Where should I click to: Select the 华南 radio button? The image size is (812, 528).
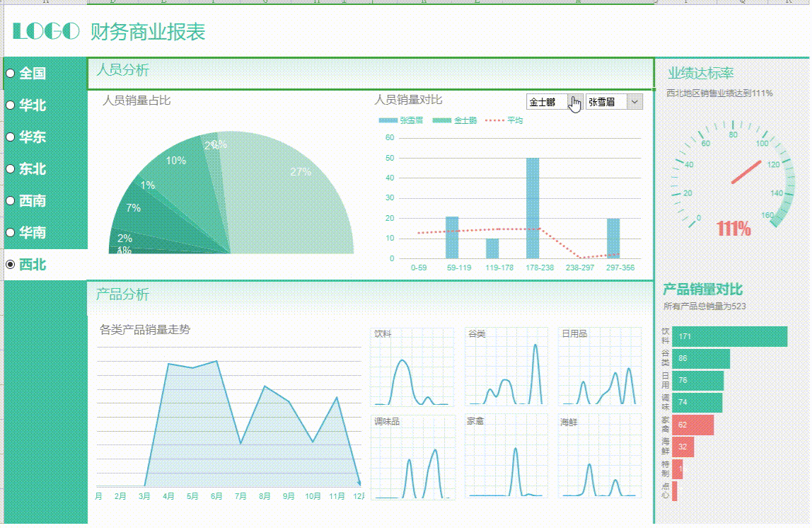pos(9,233)
